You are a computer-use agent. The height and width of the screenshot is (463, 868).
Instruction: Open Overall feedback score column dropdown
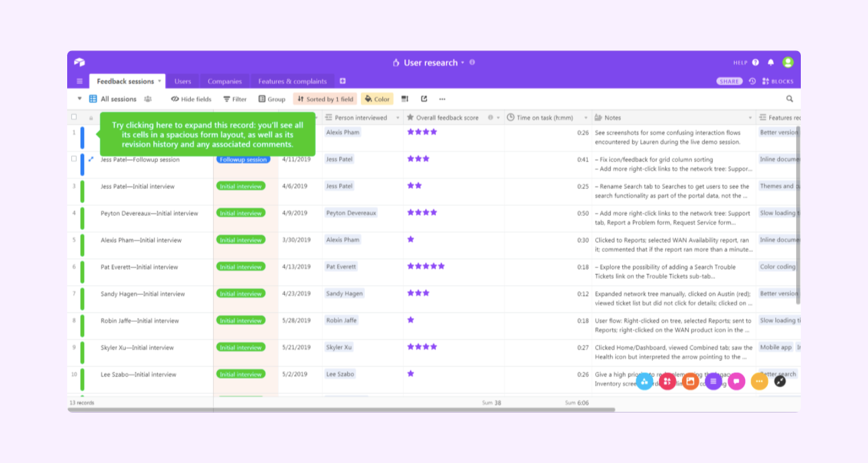(498, 118)
